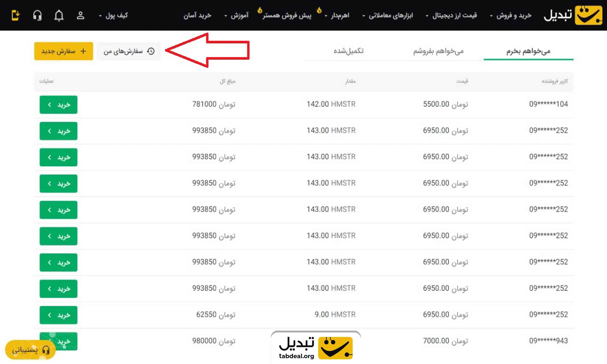Viewport: 607px width, 364px height.
Task: Click the مقدار column header
Action: (x=350, y=81)
